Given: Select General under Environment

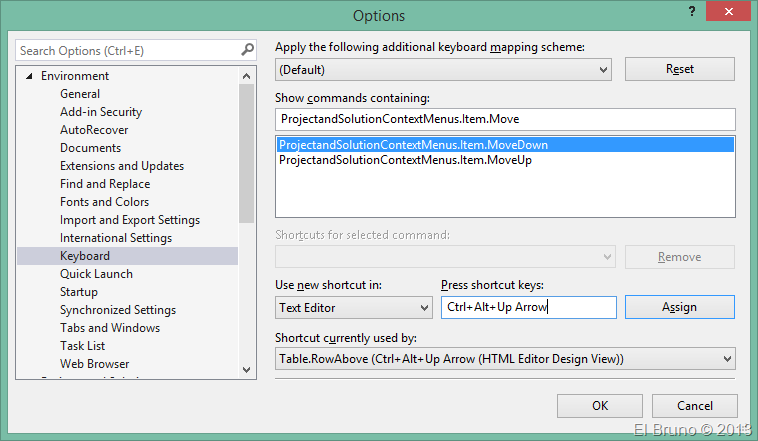Looking at the screenshot, I should pyautogui.click(x=80, y=94).
